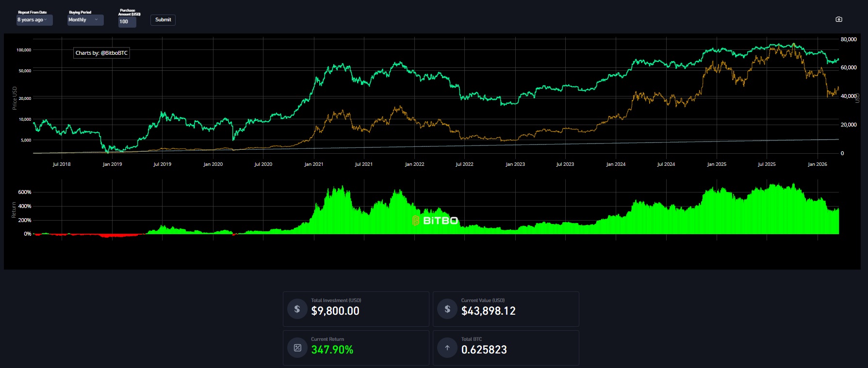Click the $43,898.12 current value figure
The image size is (868, 368).
[488, 311]
